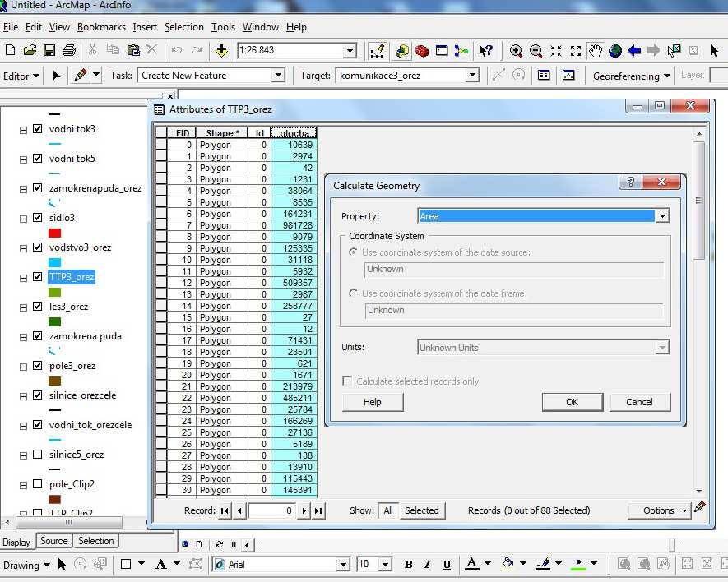728x582 pixels.
Task: Show the ArcToolbox window red icon
Action: tap(422, 50)
